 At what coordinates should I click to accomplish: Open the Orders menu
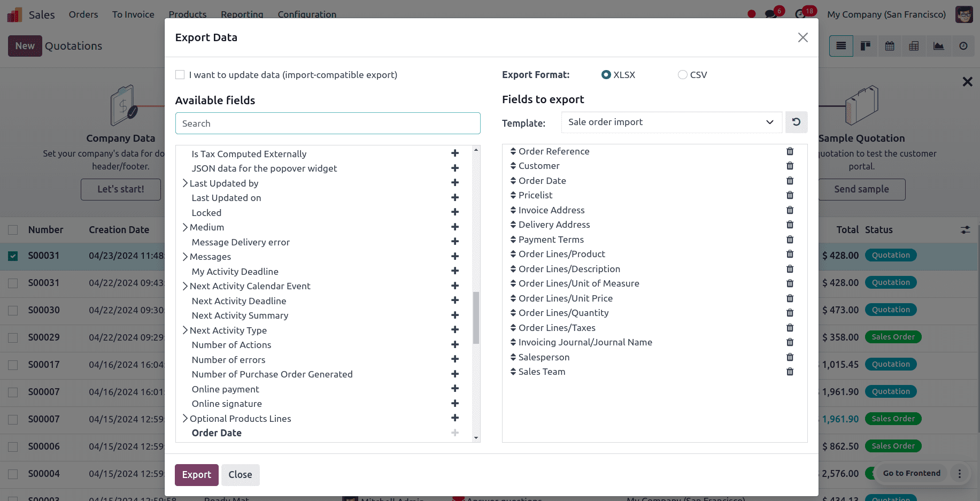[x=83, y=14]
